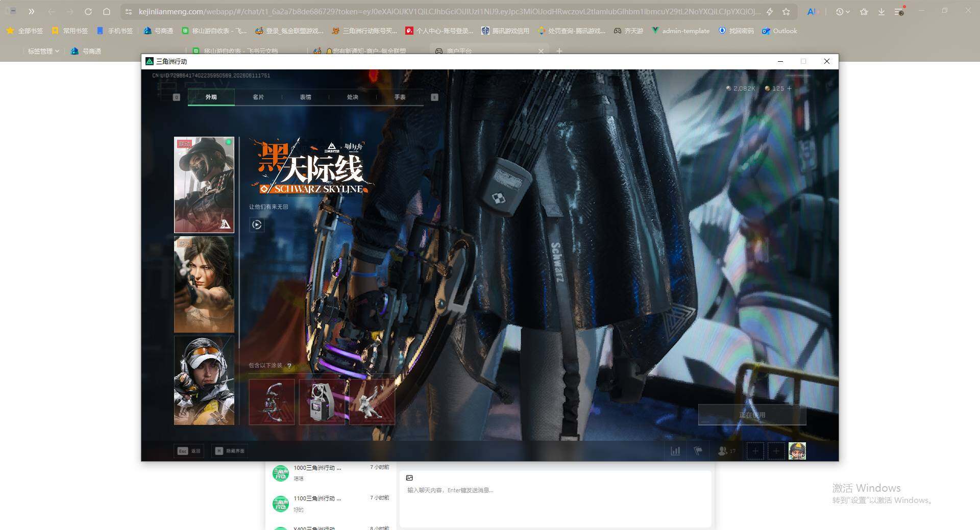Click the 2,082K currency balance
This screenshot has width=980, height=530.
(x=741, y=88)
